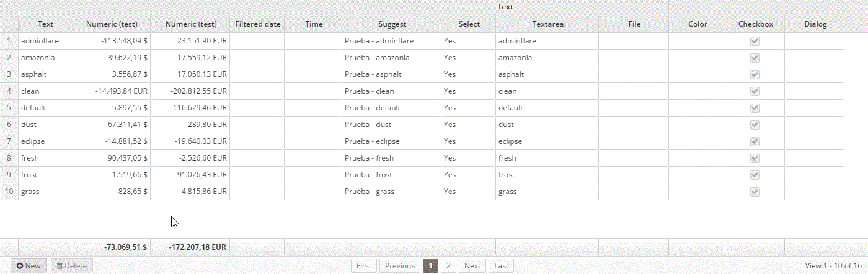Select row number 5 in the grid
This screenshot has height=274, width=868.
click(9, 108)
